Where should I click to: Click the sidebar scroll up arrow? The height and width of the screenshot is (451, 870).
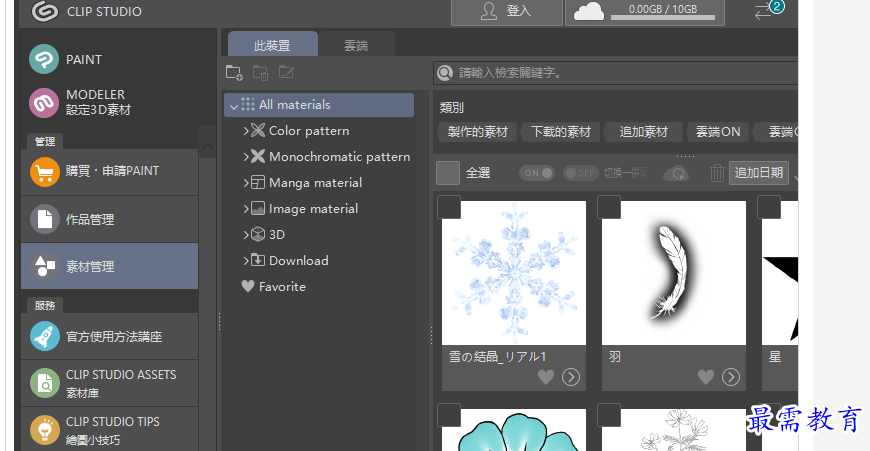pos(207,148)
